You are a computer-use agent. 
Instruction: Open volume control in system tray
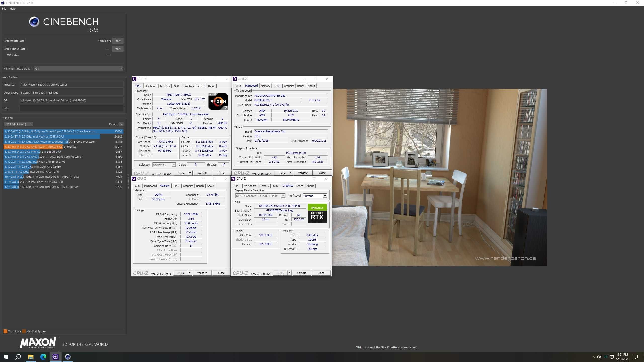point(599,357)
